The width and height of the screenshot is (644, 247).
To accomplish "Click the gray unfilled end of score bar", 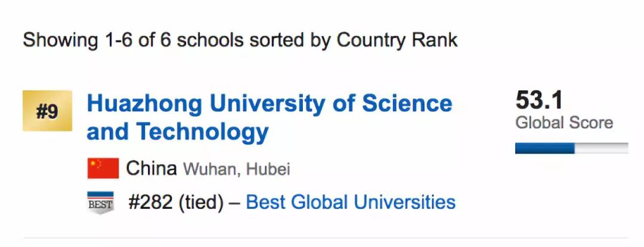I will 602,148.
